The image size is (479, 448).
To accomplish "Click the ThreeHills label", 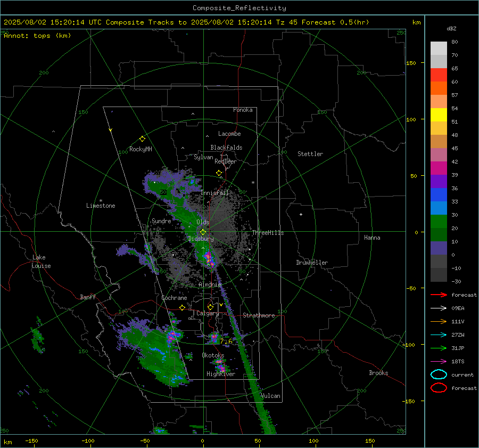I will click(268, 233).
